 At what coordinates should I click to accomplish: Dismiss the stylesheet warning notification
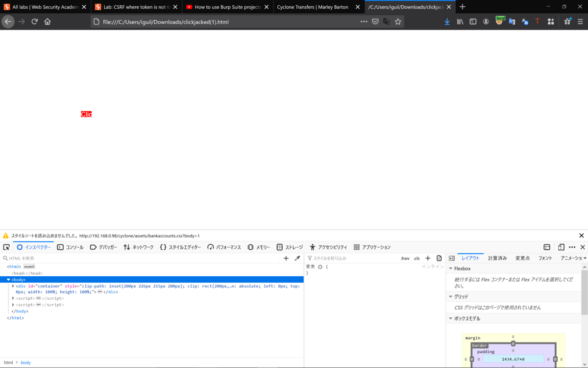coord(582,236)
